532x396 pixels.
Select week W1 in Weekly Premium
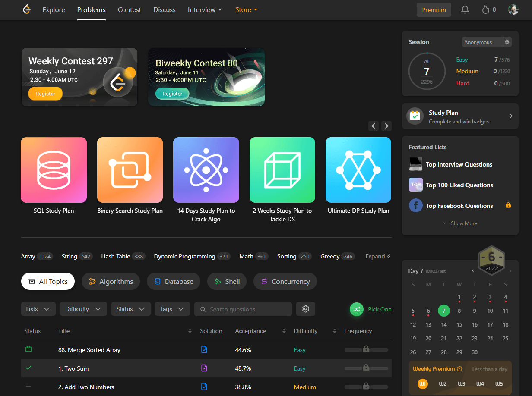point(423,383)
